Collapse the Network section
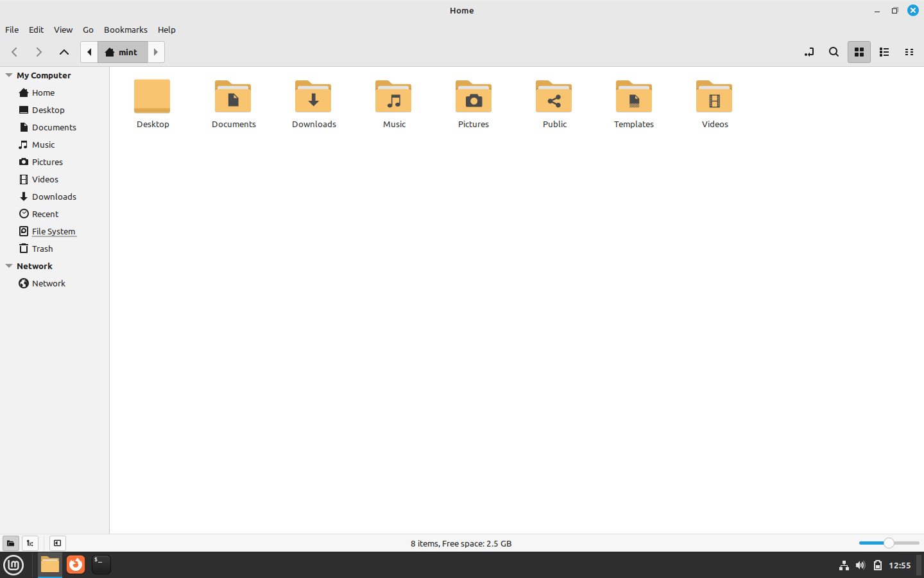 [x=8, y=266]
